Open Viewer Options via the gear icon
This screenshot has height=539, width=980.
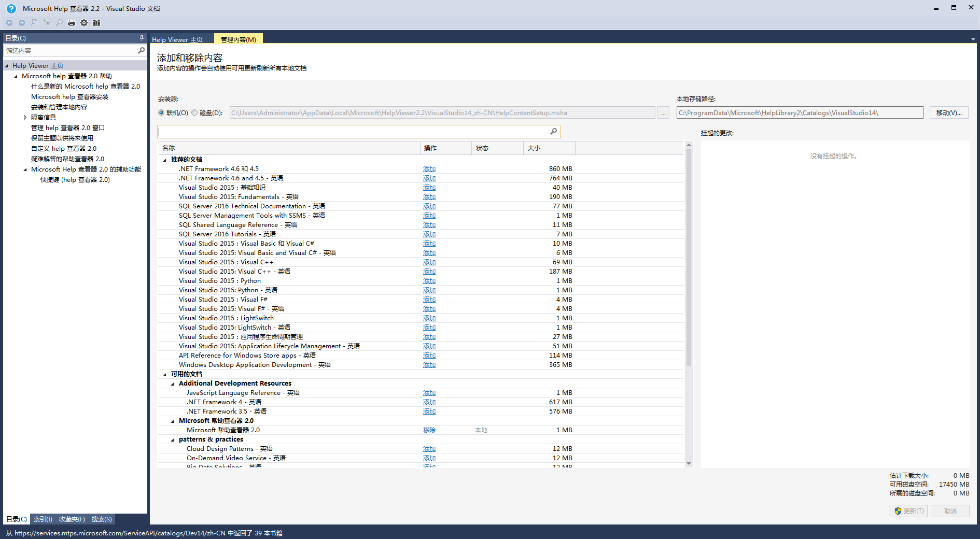(x=84, y=23)
